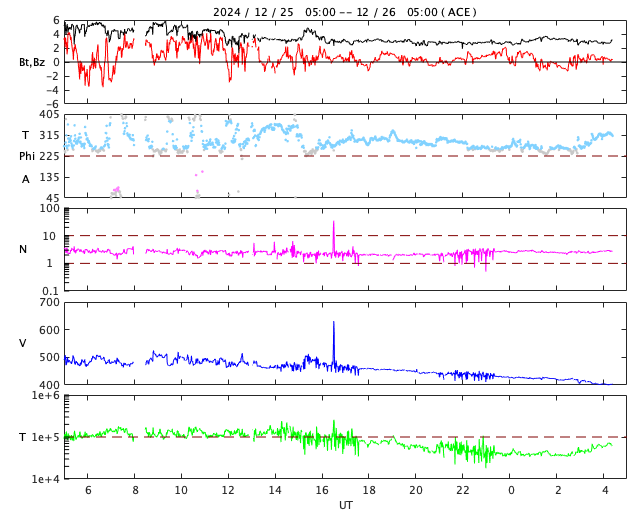
Task: Click the A label below Phi
Action: pos(26,179)
